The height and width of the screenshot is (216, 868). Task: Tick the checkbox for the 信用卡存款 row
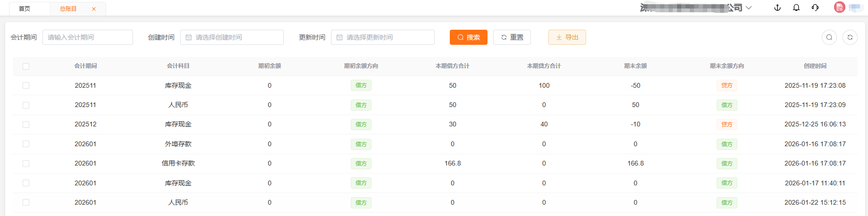tap(26, 164)
